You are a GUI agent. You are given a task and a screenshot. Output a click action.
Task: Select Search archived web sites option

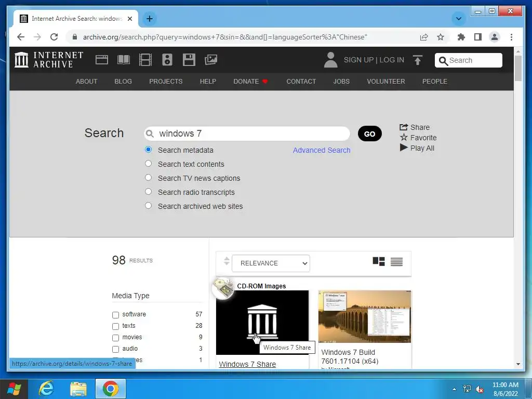pos(148,205)
